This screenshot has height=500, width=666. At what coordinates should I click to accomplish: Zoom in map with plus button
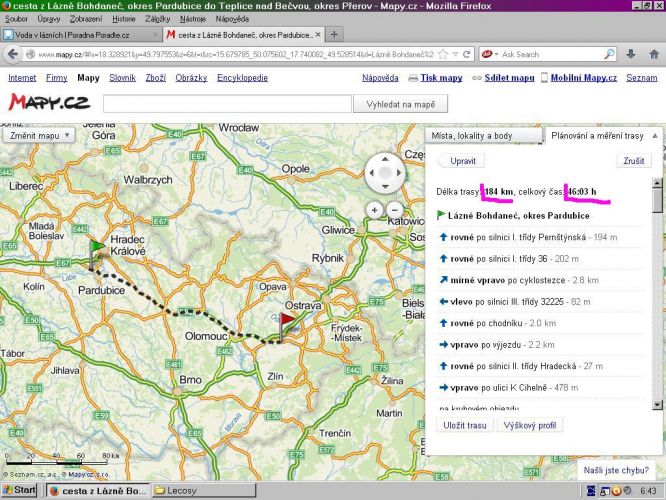pos(374,210)
